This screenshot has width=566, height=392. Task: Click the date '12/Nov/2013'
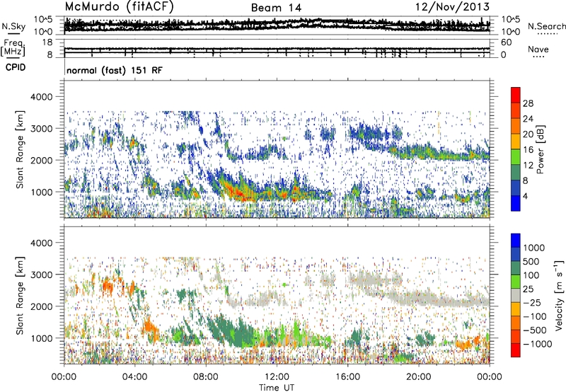tap(453, 7)
